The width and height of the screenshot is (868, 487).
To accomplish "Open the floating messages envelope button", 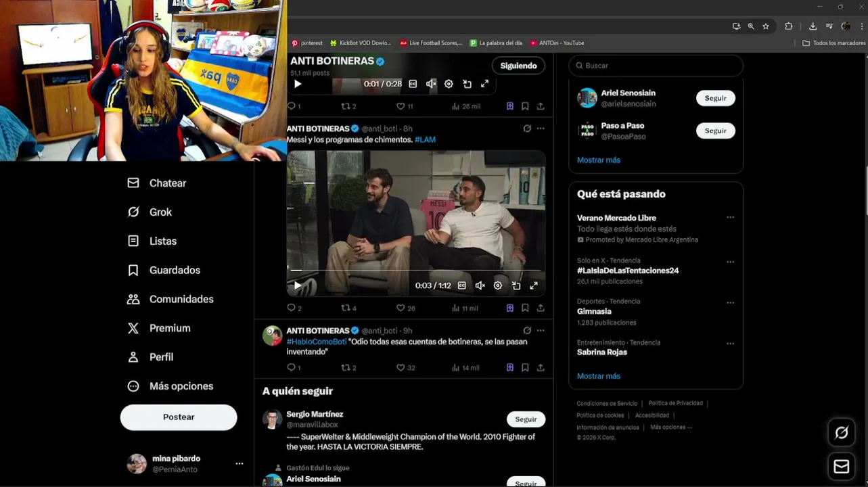I will coord(842,467).
